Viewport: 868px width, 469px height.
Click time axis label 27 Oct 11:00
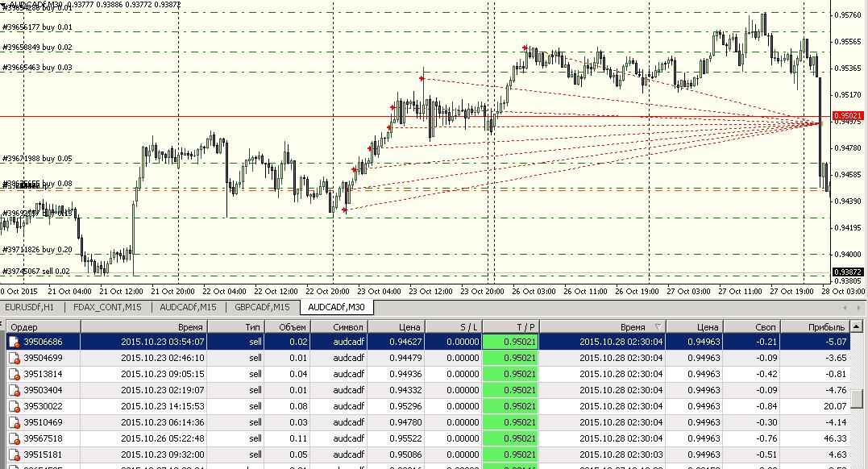[740, 291]
